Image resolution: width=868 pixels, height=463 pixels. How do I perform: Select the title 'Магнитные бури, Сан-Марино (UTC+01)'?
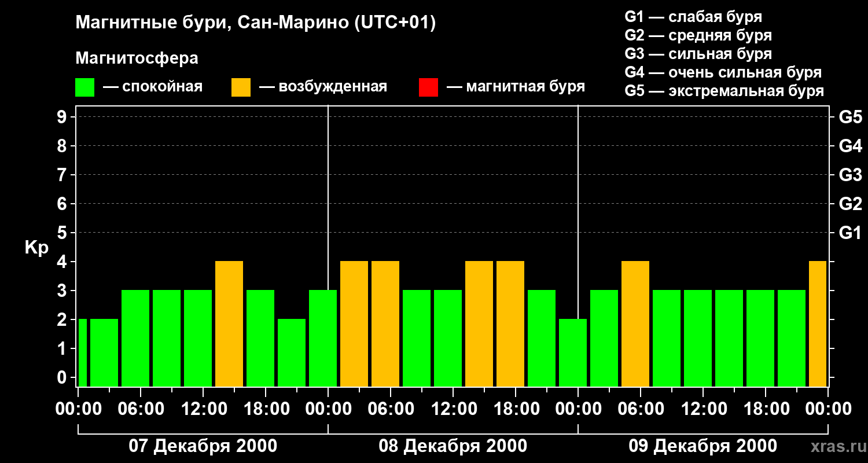(255, 23)
